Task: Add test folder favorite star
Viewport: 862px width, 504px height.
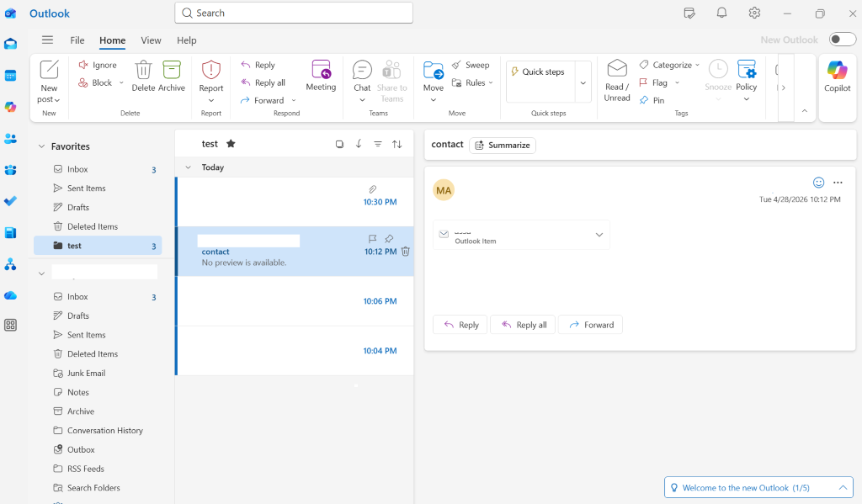Action: pos(231,143)
